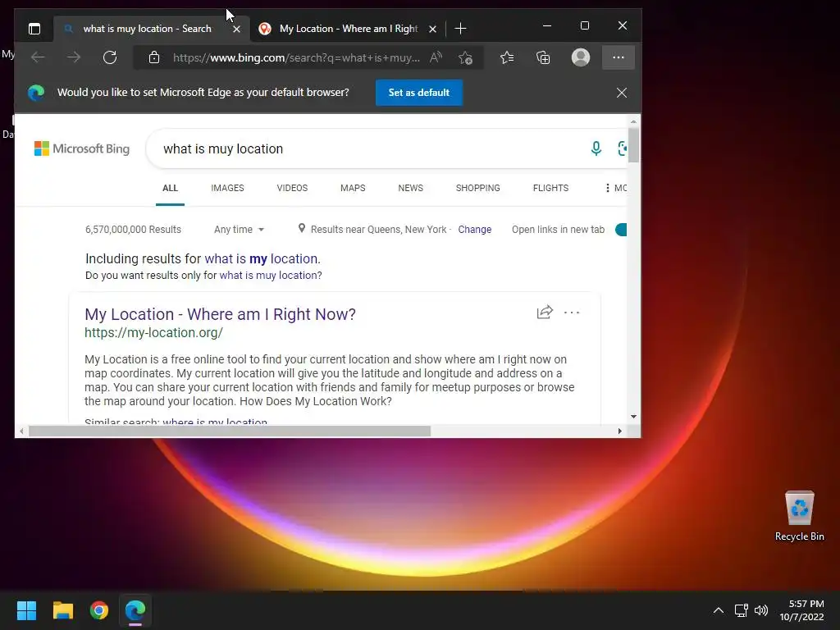Click the 'Set as default' button
840x630 pixels.
pos(419,93)
